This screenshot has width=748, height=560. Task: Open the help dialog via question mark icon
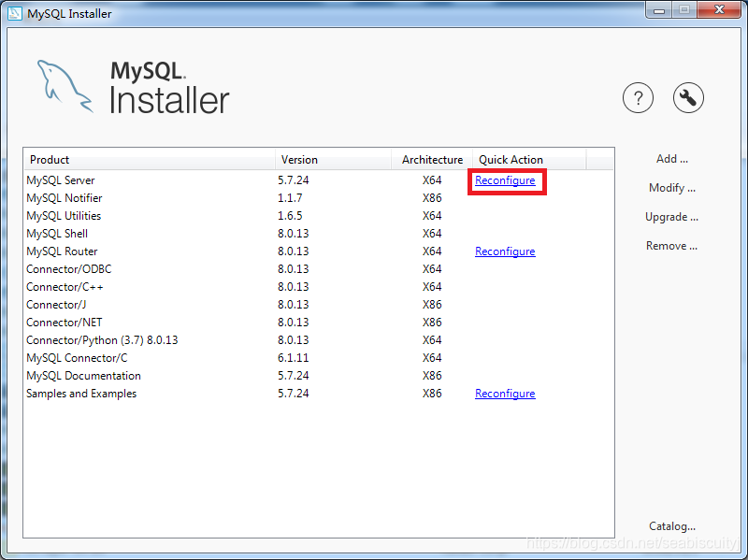pyautogui.click(x=638, y=98)
